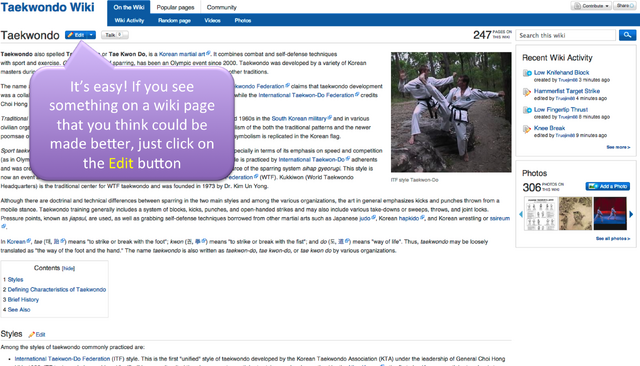
Task: Click the Share button in the top right corner
Action: (x=625, y=6)
